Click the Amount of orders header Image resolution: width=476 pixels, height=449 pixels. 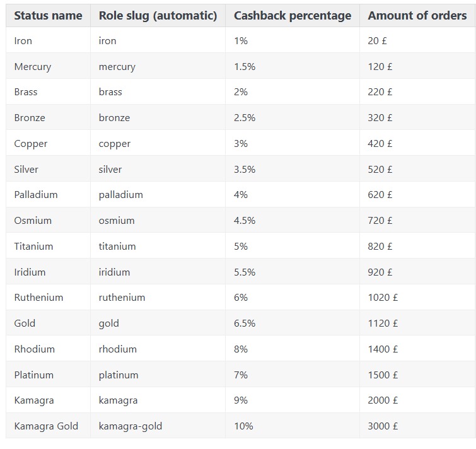click(x=417, y=16)
